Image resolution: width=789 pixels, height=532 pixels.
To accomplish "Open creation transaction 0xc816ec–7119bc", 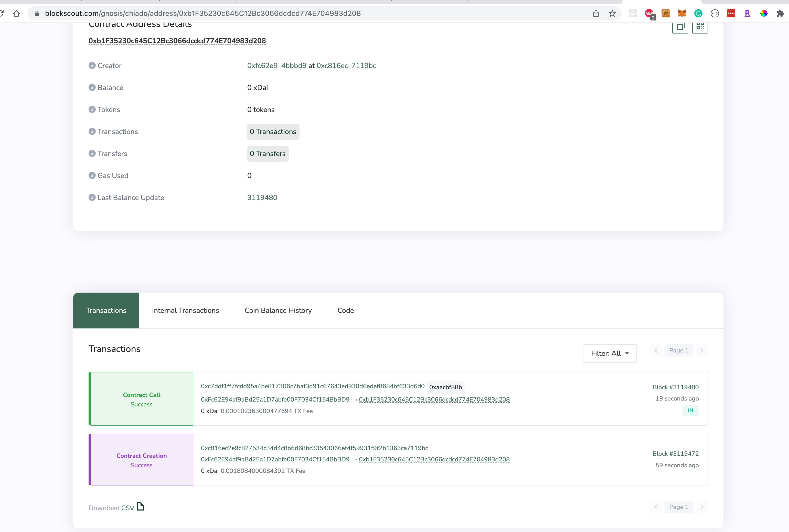I will (x=346, y=65).
